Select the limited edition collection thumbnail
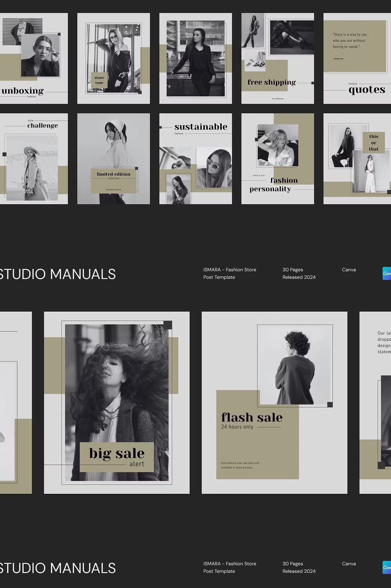This screenshot has height=588, width=391. [113, 159]
